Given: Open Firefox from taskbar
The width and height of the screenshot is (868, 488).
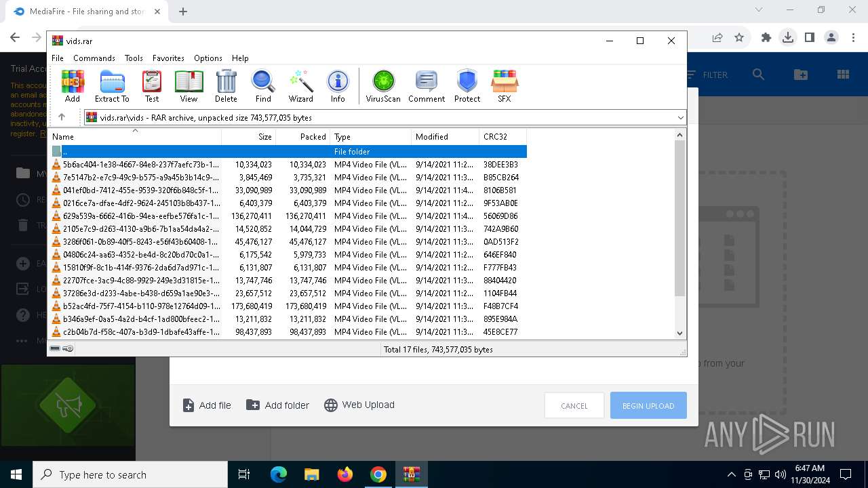Looking at the screenshot, I should [345, 474].
